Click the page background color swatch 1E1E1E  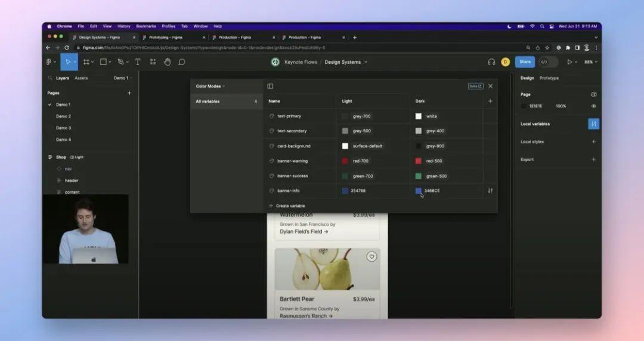pos(524,106)
